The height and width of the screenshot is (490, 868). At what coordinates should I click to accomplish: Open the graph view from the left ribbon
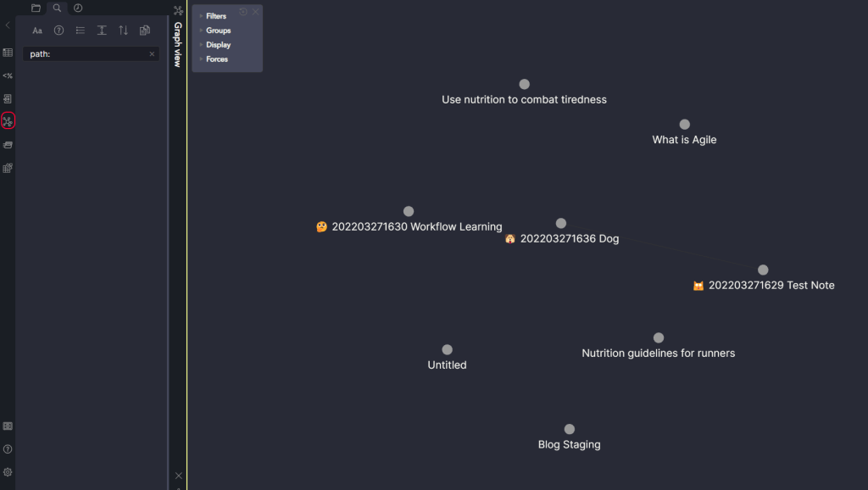tap(7, 120)
